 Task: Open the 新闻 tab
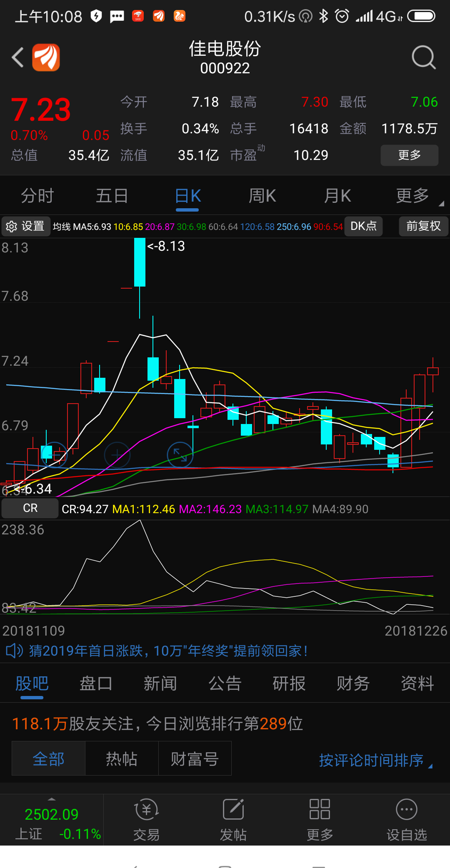160,683
